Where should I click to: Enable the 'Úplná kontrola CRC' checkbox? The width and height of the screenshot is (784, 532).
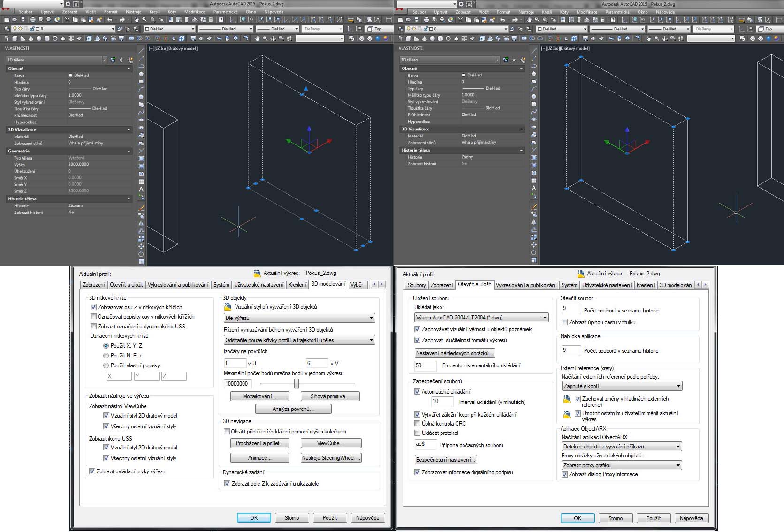[x=417, y=424]
